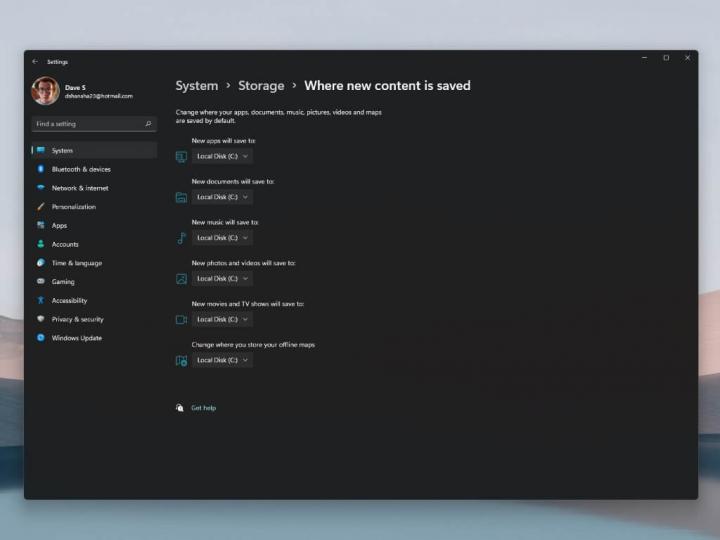This screenshot has width=720, height=540.
Task: Click the Get help headset icon
Action: pyautogui.click(x=180, y=408)
